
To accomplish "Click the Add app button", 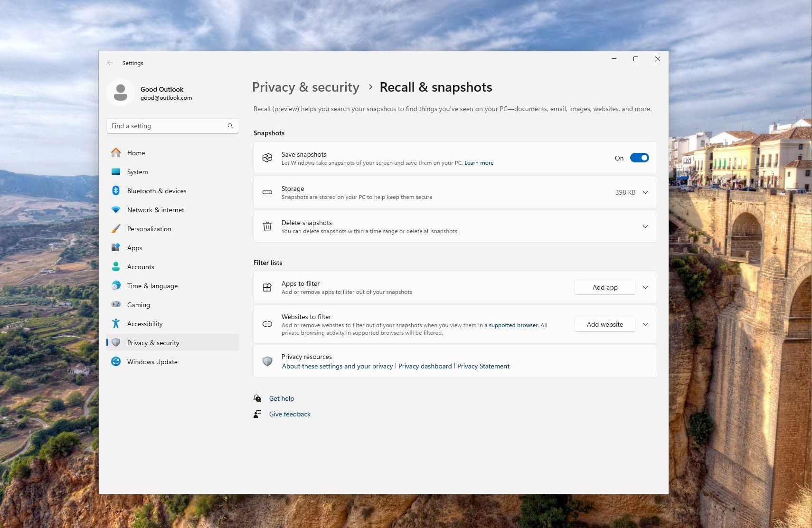I will (x=604, y=287).
